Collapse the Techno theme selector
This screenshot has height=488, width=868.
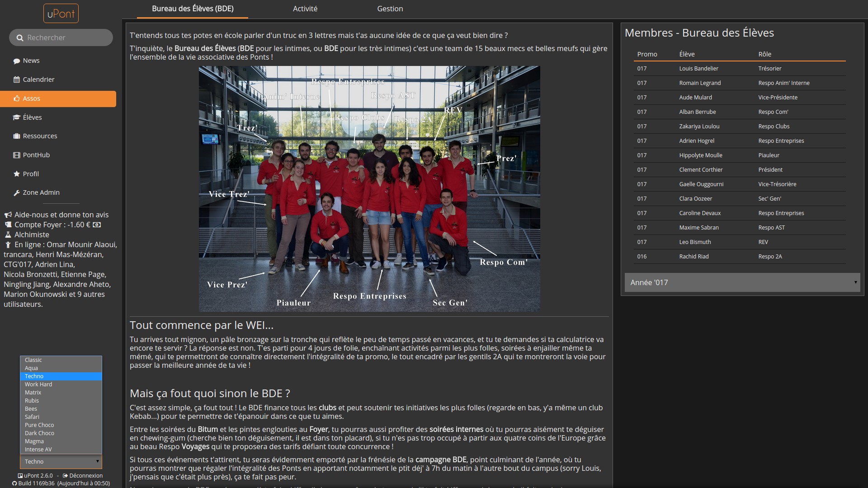tap(61, 461)
